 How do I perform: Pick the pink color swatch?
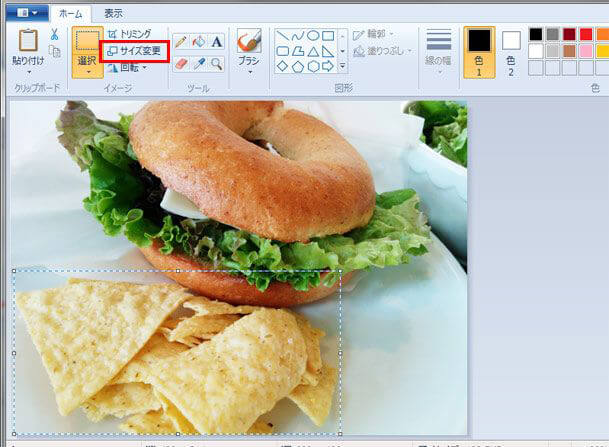[586, 51]
